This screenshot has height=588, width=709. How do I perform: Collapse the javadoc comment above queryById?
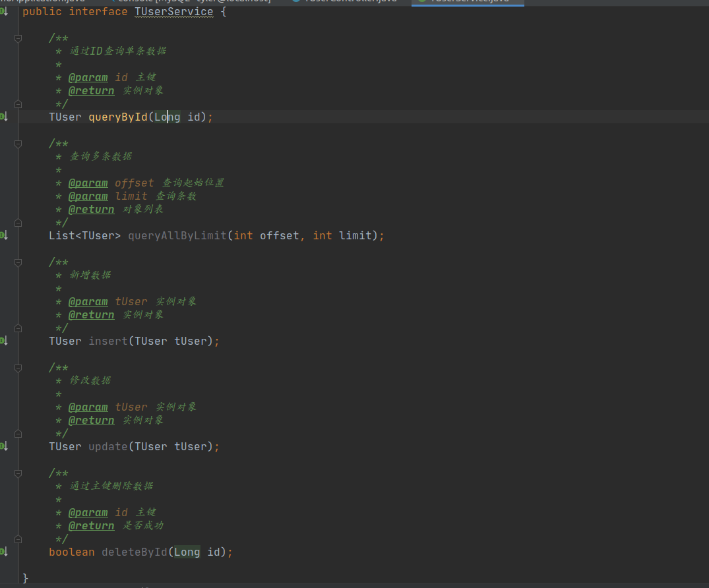coord(18,38)
